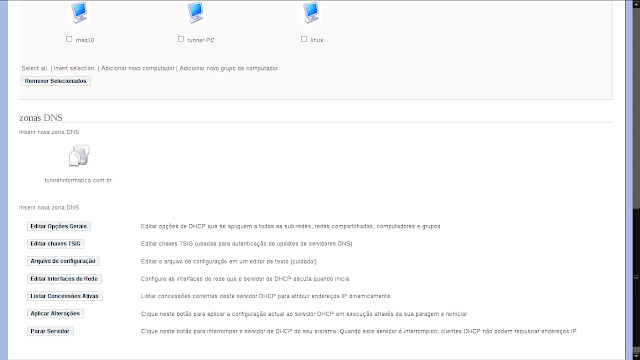Click lower Inserir nova zona DNS link
This screenshot has height=360, width=640.
click(49, 207)
